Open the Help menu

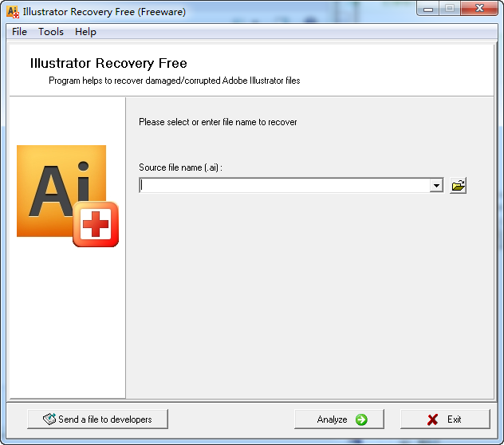point(85,32)
